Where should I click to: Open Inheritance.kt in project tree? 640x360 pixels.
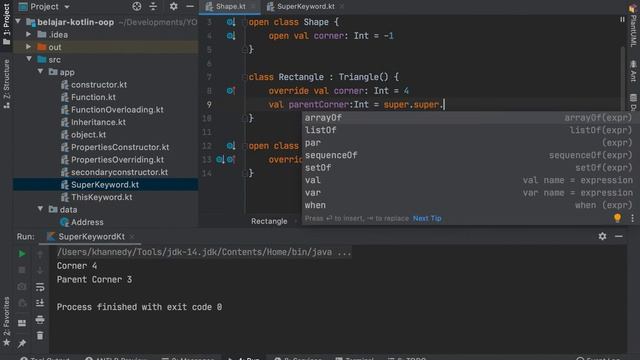point(98,122)
